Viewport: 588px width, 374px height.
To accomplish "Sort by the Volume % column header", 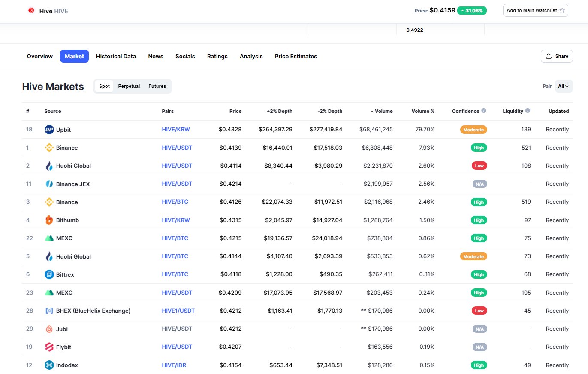I will (x=423, y=111).
